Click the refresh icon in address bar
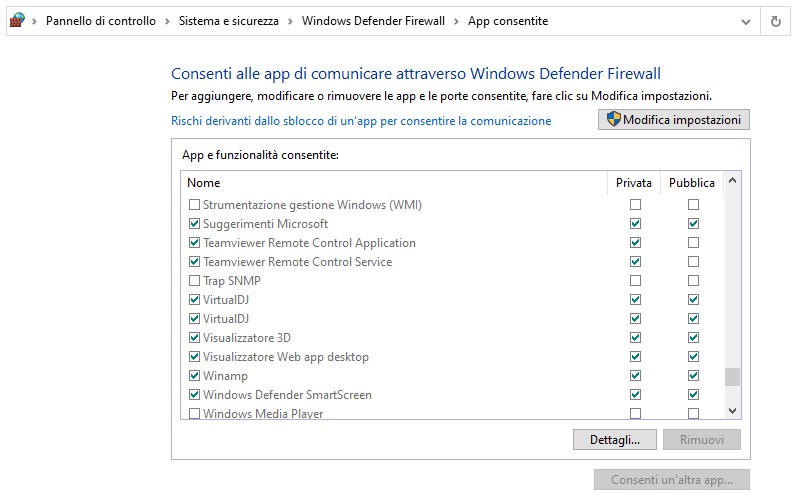 [x=775, y=21]
